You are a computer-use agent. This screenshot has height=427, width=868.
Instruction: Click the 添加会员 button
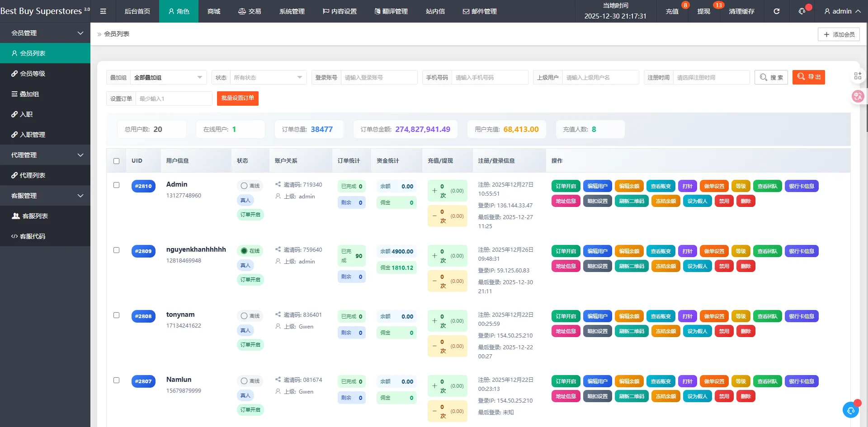tap(839, 34)
